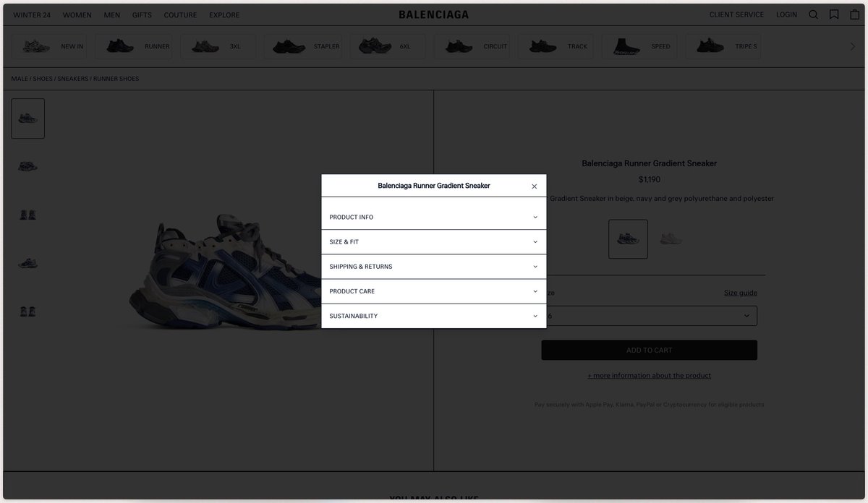Expand the Product Care section
The image size is (868, 503).
(x=434, y=291)
